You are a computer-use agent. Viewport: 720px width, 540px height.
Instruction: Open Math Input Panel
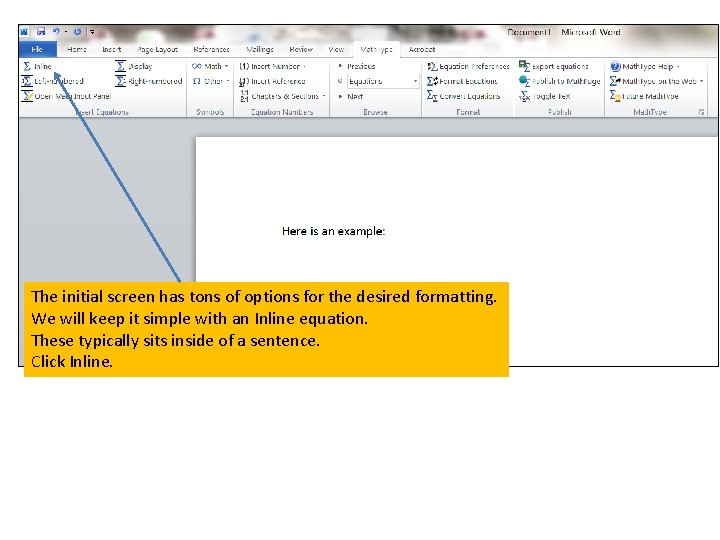67,96
